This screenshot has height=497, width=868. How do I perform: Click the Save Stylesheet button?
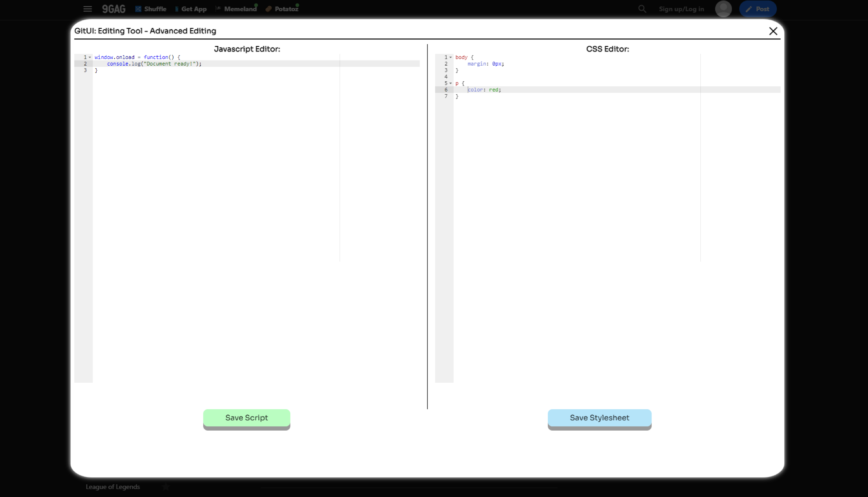coord(599,418)
